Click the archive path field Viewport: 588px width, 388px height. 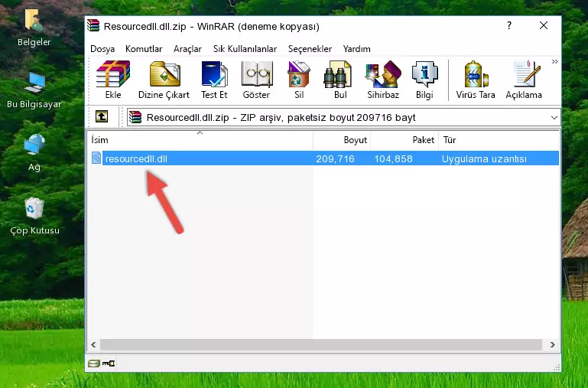coord(343,117)
